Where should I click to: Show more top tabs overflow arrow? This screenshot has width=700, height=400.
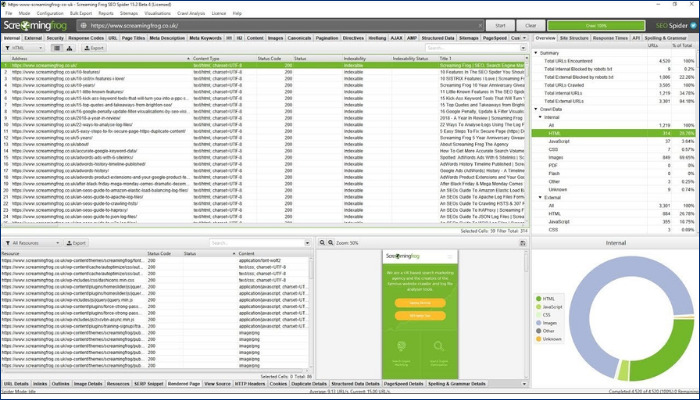pos(525,38)
